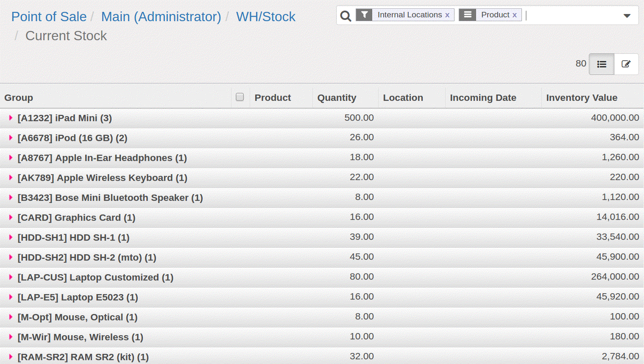The width and height of the screenshot is (644, 364).
Task: Click the search magnifier icon
Action: coord(346,16)
